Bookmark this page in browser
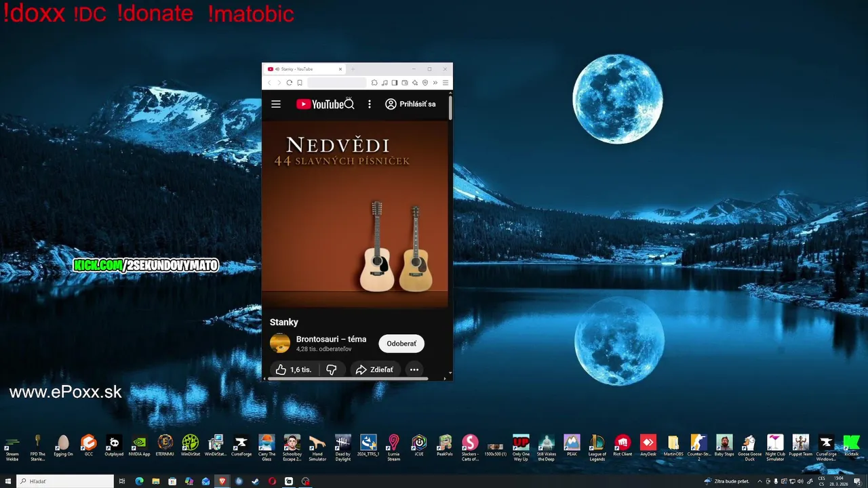Viewport: 868px width, 488px height. (x=299, y=83)
